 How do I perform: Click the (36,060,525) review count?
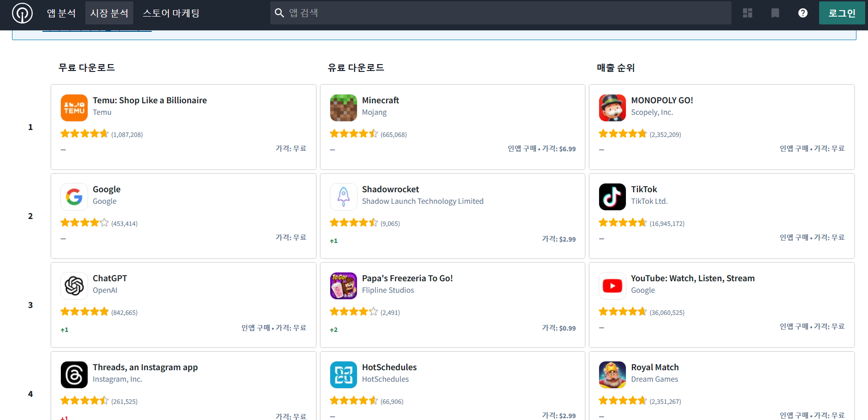tap(667, 313)
